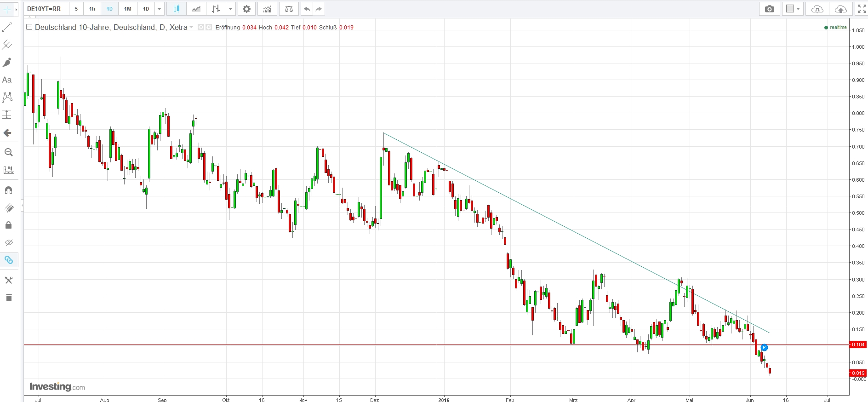Image resolution: width=868 pixels, height=402 pixels.
Task: Activate the zoom in magnifier tool
Action: tap(8, 152)
